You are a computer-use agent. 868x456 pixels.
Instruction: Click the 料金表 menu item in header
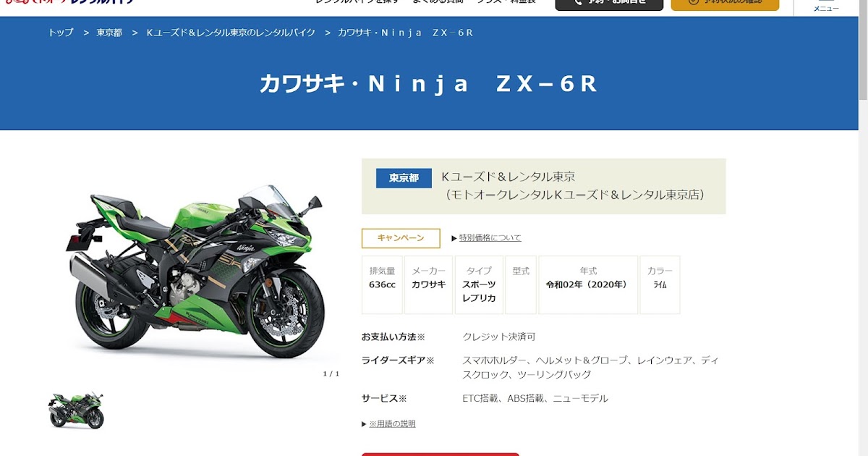(x=521, y=2)
